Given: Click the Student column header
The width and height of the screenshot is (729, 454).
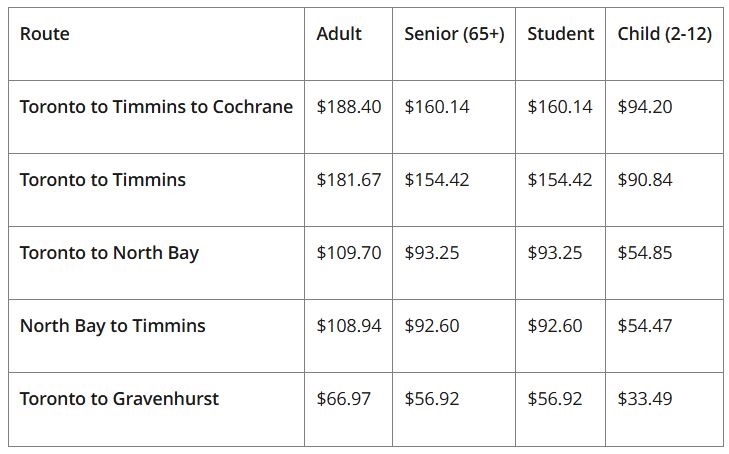Looking at the screenshot, I should tap(560, 34).
